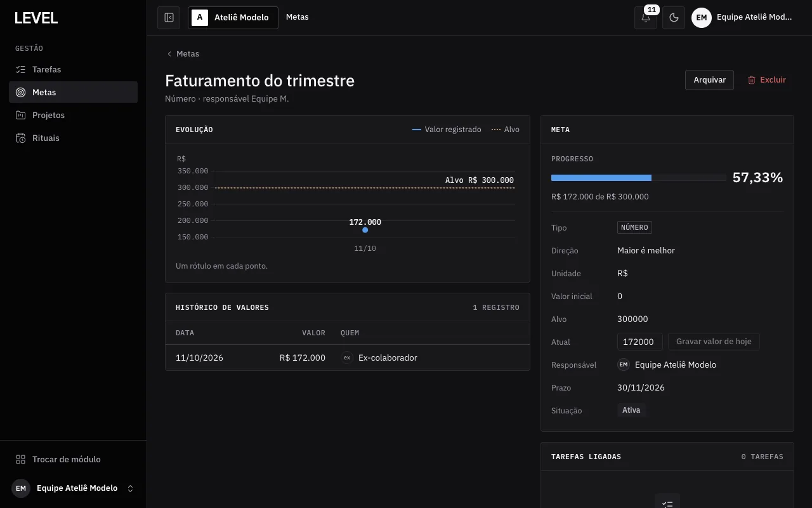This screenshot has width=812, height=508.
Task: Click the Metas target icon in the sidebar
Action: pos(21,92)
